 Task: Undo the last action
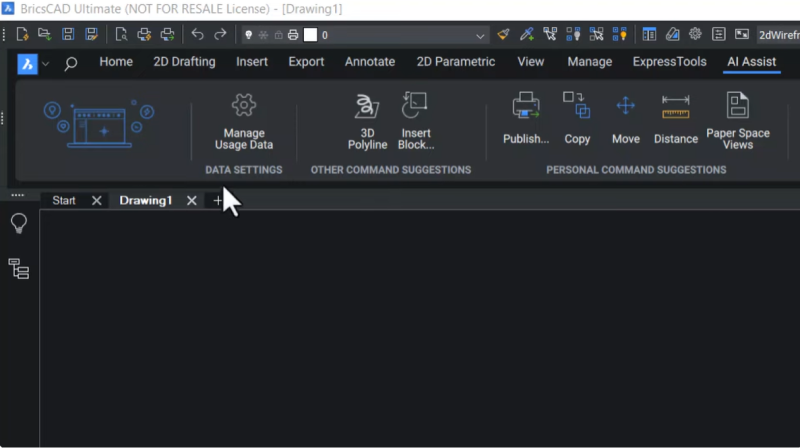tap(197, 35)
